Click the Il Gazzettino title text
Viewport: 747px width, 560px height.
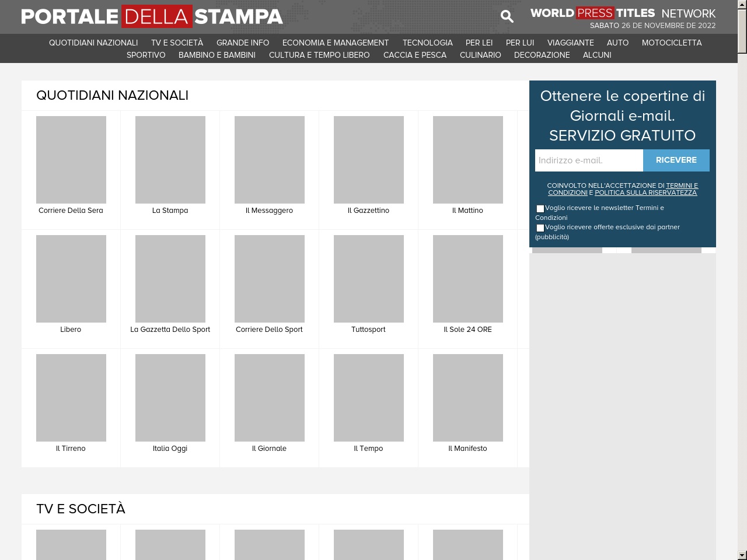(x=368, y=211)
